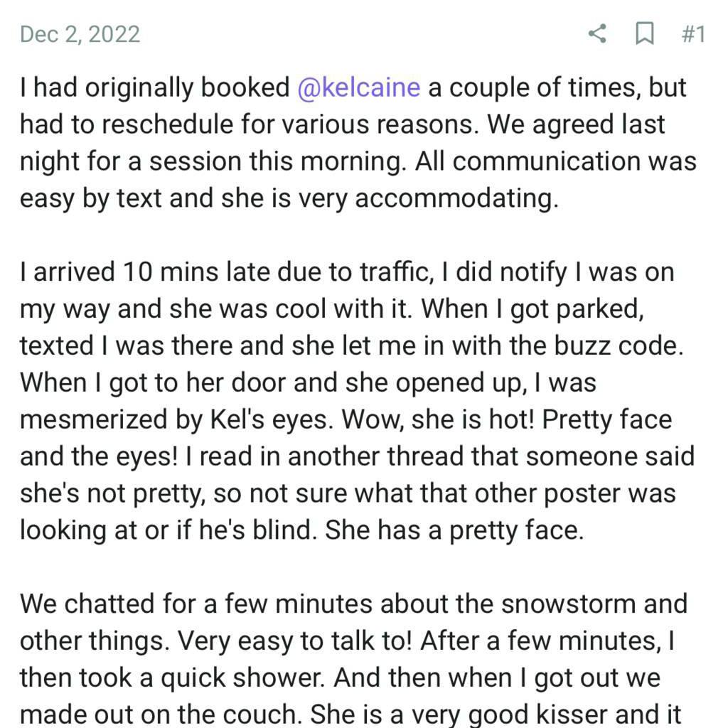This screenshot has height=728, width=728.
Task: Click the word 'reschedule' in the first paragraph
Action: click(167, 124)
